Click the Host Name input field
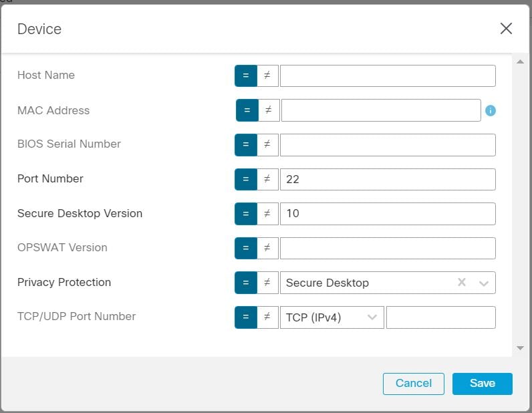The width and height of the screenshot is (532, 413). coord(388,76)
